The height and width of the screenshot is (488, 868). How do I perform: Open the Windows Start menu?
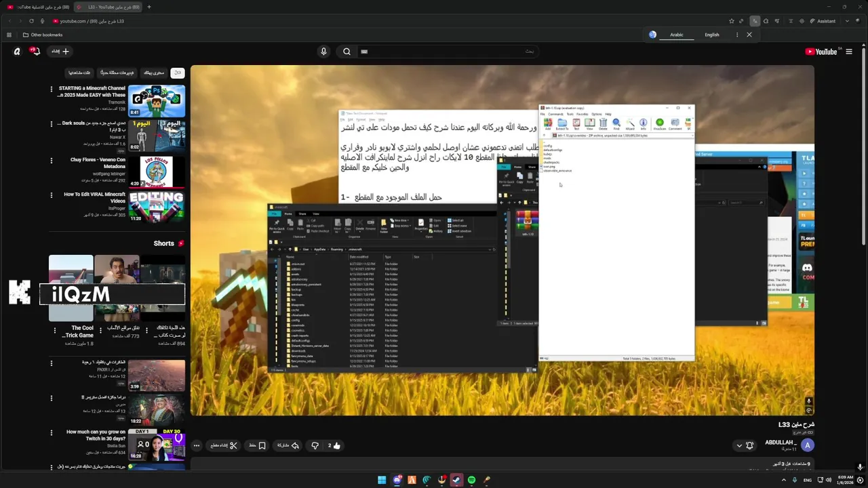pyautogui.click(x=382, y=480)
